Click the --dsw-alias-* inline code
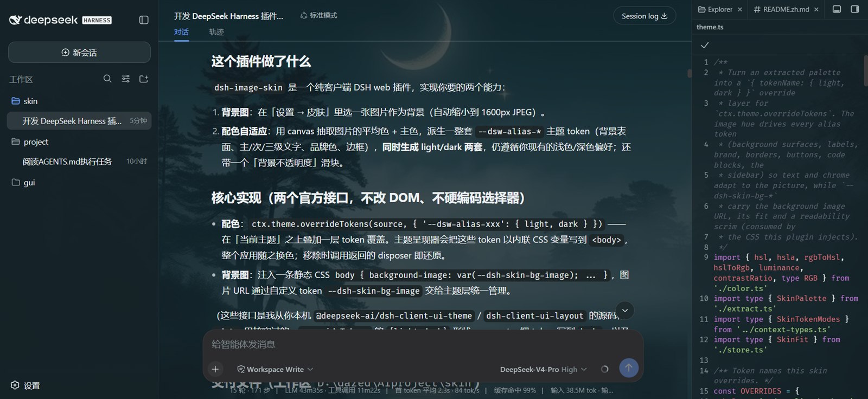The height and width of the screenshot is (399, 868). point(509,131)
